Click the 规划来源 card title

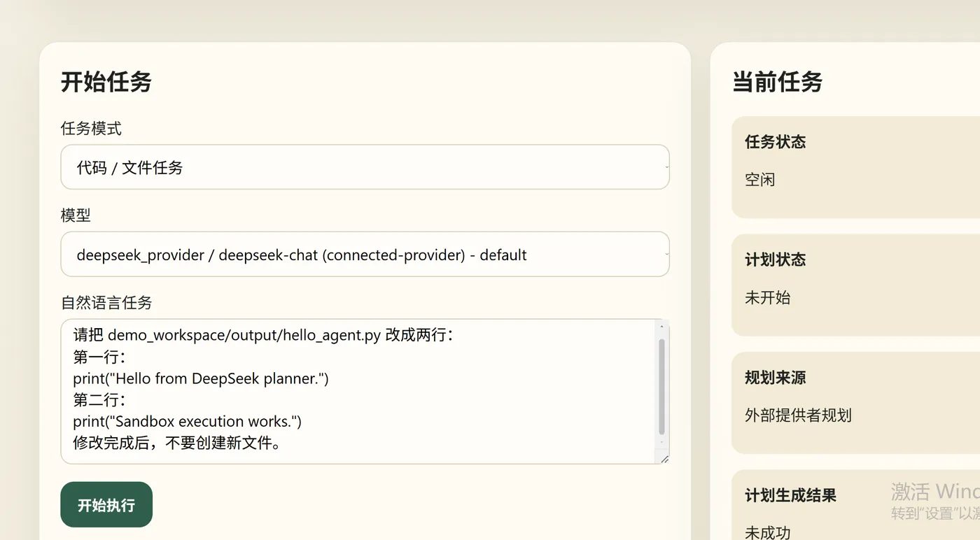coord(776,378)
